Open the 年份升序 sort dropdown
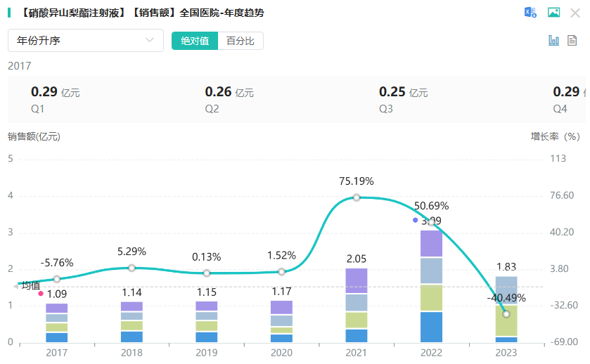This screenshot has height=364, width=590. [85, 41]
